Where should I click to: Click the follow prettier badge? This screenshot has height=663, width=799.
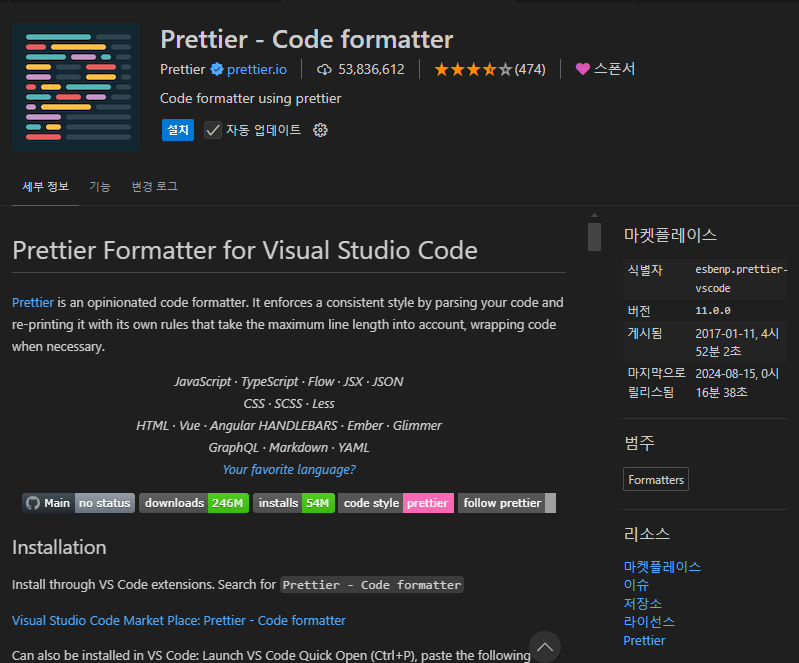507,503
